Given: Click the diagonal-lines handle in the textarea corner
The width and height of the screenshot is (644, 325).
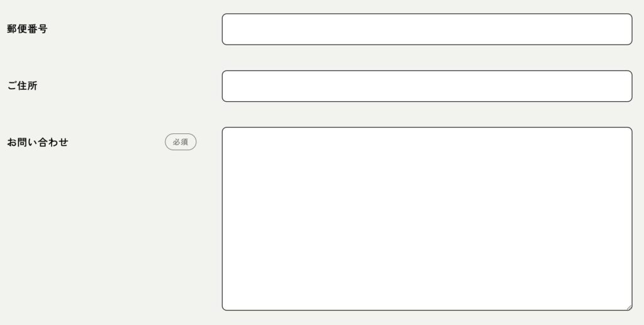Looking at the screenshot, I should 629,307.
